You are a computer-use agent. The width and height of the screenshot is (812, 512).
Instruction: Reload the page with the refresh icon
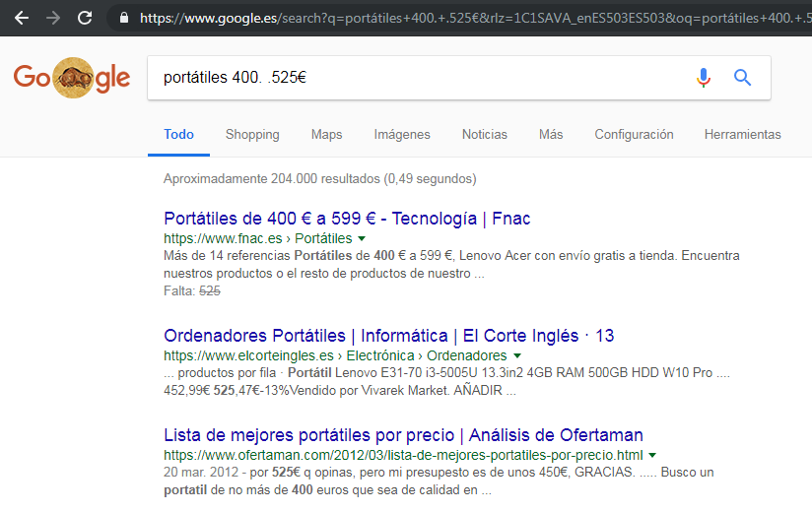coord(85,18)
